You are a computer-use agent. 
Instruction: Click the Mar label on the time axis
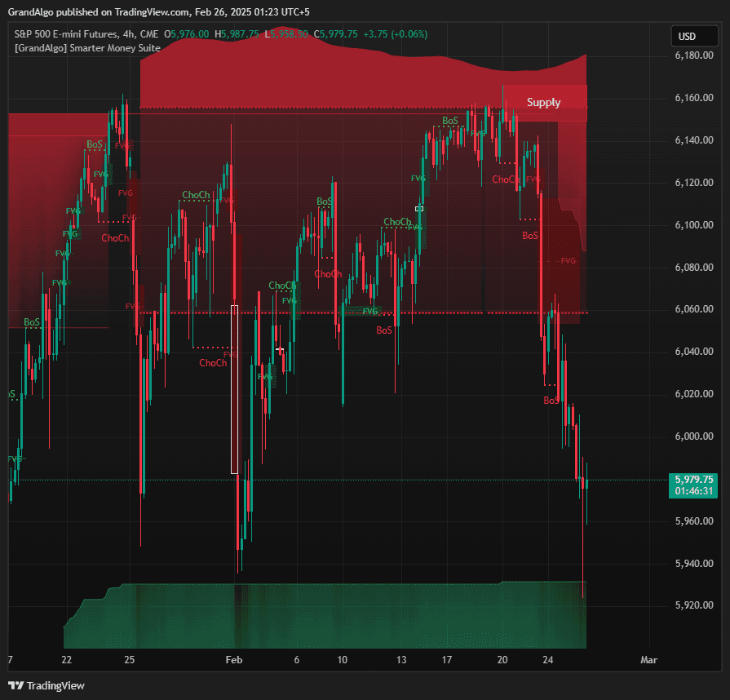tap(648, 661)
